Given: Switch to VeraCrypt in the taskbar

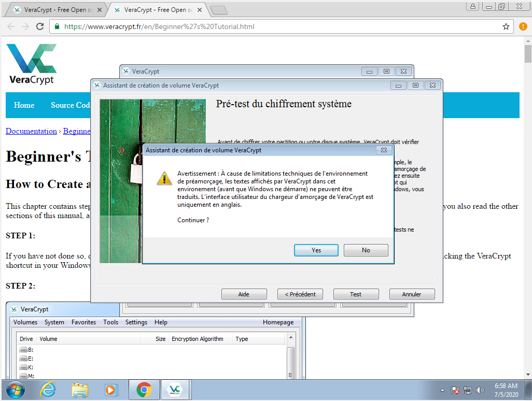Looking at the screenshot, I should tap(175, 390).
